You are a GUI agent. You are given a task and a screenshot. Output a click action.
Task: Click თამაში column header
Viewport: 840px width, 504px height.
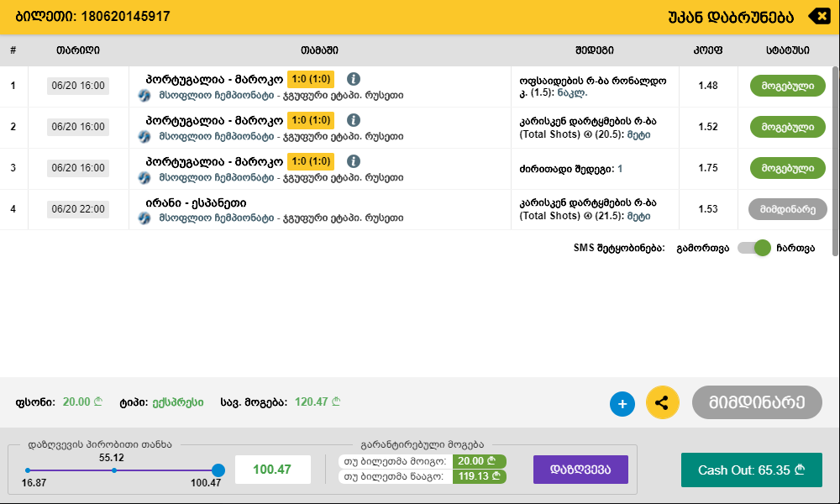pos(319,50)
